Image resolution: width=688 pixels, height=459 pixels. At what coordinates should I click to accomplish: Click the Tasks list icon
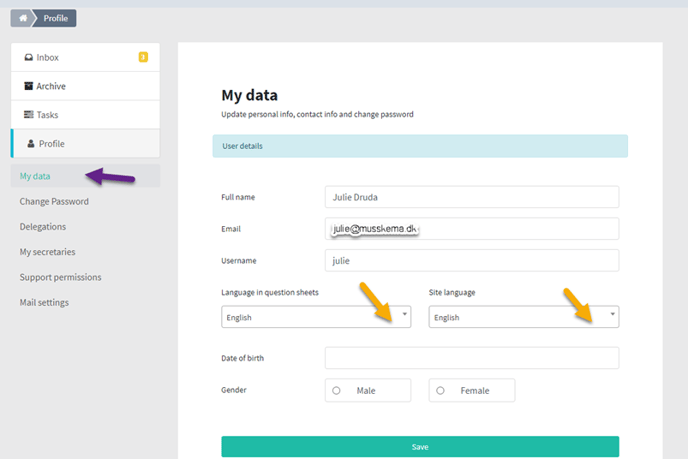pos(29,115)
